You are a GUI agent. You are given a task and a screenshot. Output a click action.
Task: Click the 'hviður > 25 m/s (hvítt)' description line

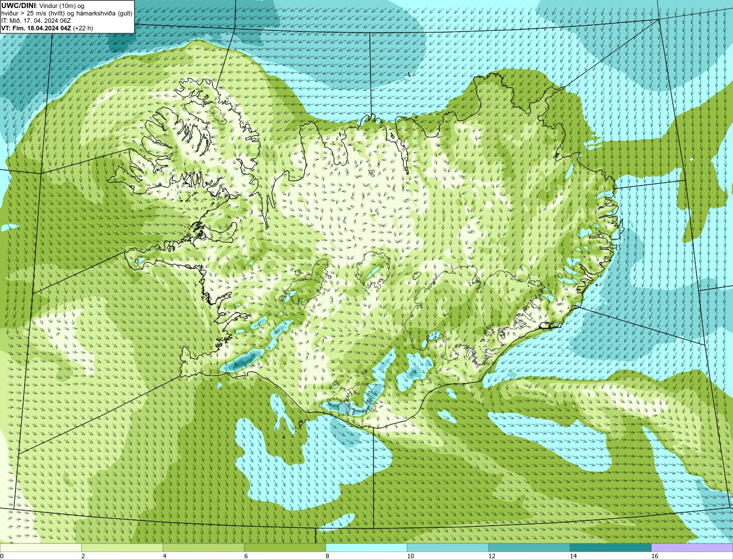point(66,13)
